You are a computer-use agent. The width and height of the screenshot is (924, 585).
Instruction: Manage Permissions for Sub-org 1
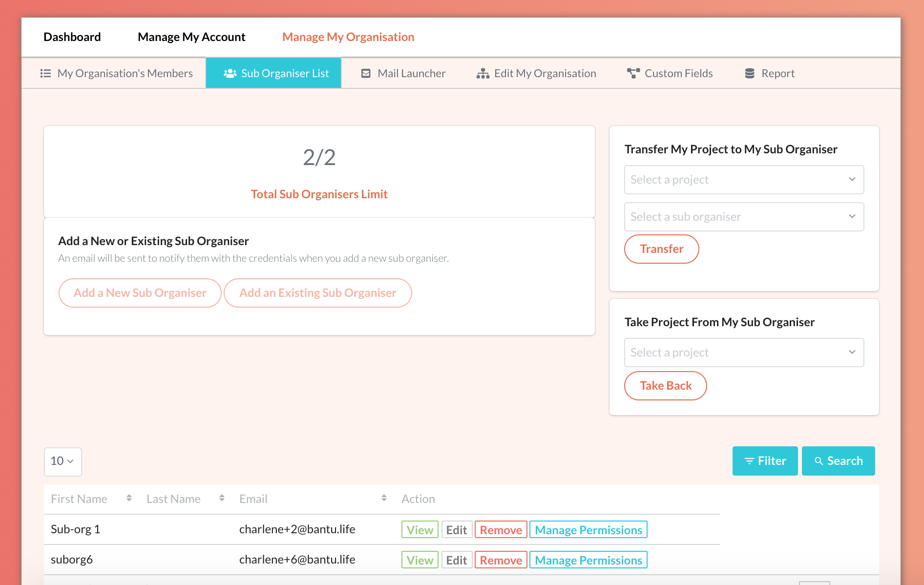[x=588, y=530]
